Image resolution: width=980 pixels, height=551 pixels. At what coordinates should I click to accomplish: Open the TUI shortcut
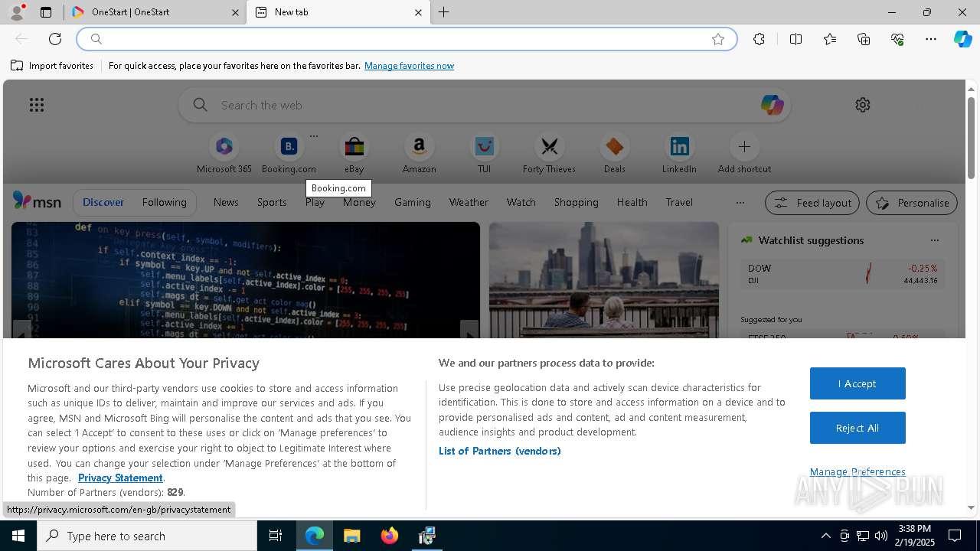(484, 154)
